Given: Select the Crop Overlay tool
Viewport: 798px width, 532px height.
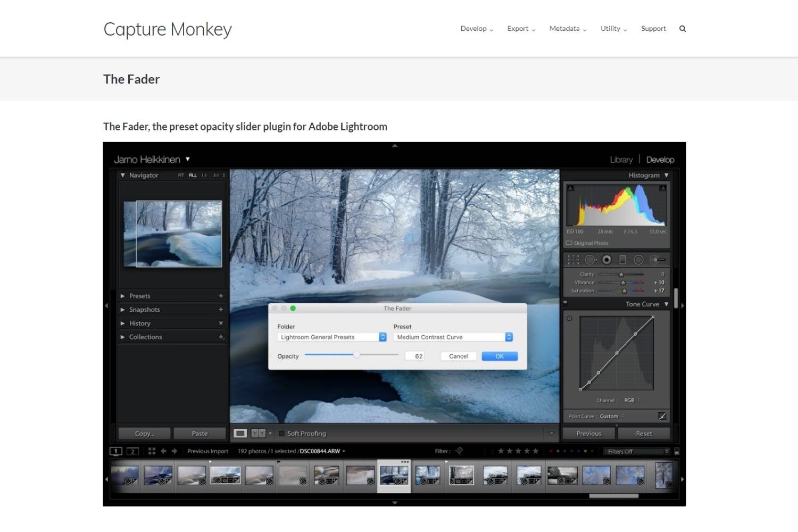Looking at the screenshot, I should tap(573, 260).
